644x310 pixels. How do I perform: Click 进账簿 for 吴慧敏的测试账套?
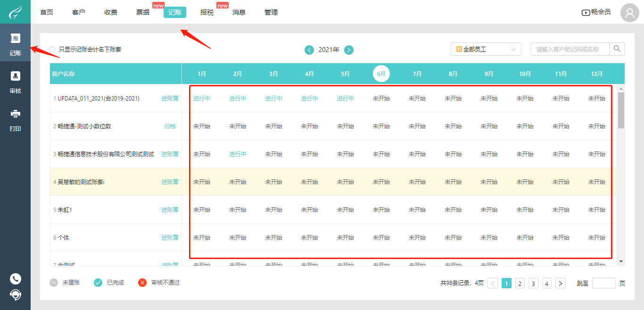point(170,182)
